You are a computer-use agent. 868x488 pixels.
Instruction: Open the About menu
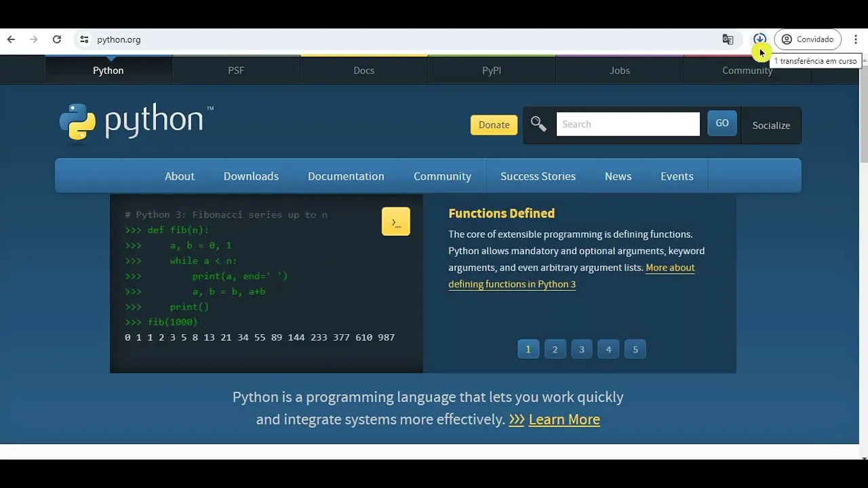point(180,176)
